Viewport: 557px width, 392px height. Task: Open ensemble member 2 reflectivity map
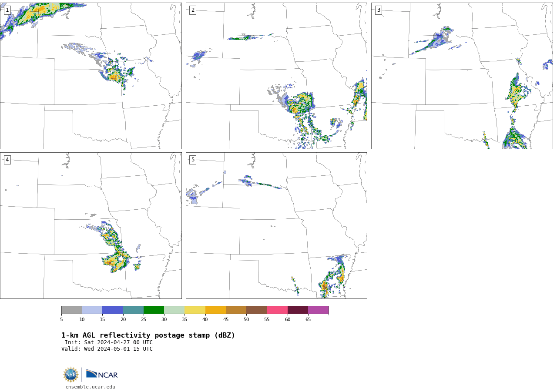(x=276, y=76)
